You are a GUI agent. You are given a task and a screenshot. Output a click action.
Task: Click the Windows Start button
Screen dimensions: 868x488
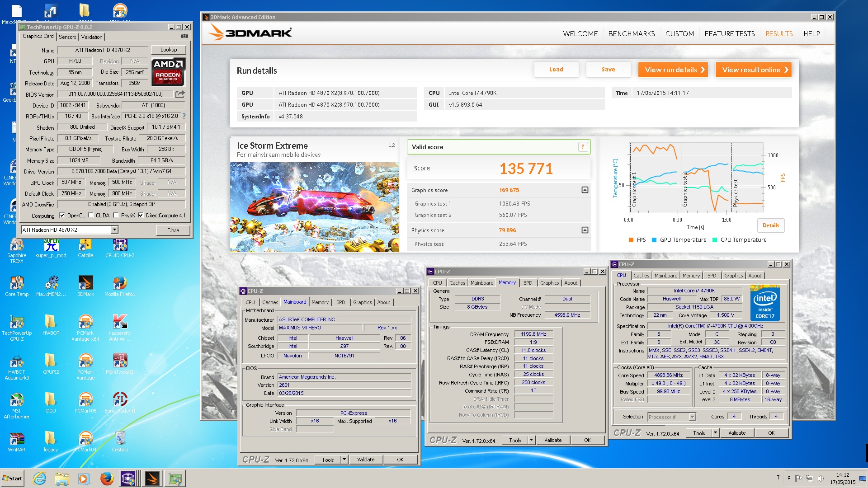click(12, 479)
